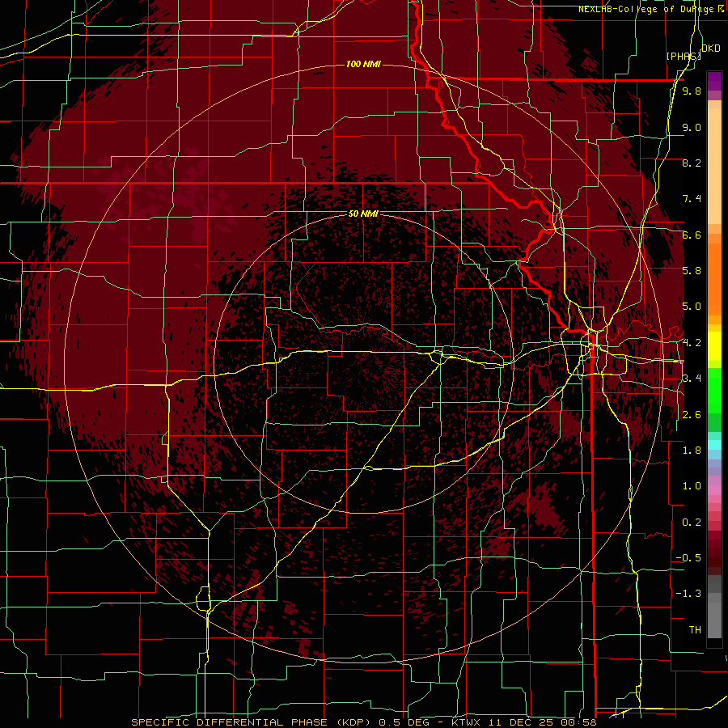
Task: Click the "100 NMI" range ring label
Action: click(x=363, y=64)
